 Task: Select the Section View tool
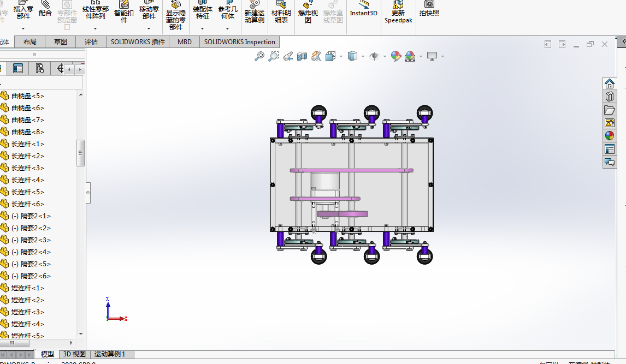pyautogui.click(x=302, y=56)
